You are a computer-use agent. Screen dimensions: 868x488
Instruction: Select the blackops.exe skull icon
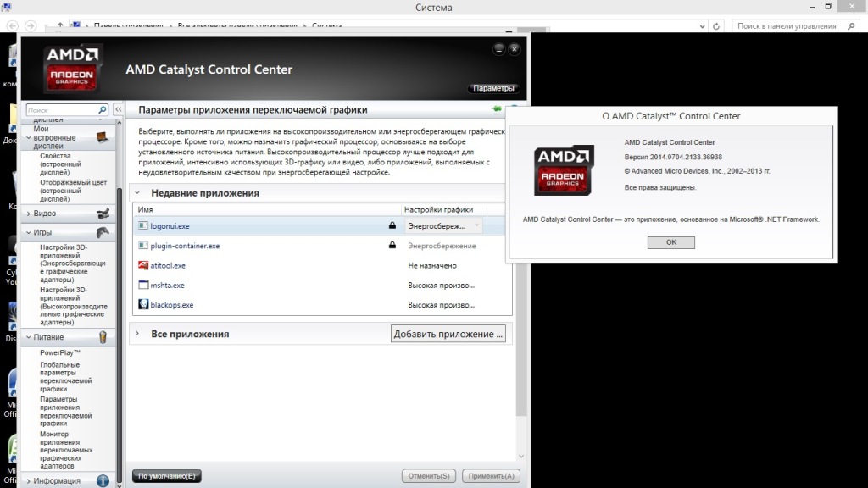coord(143,305)
